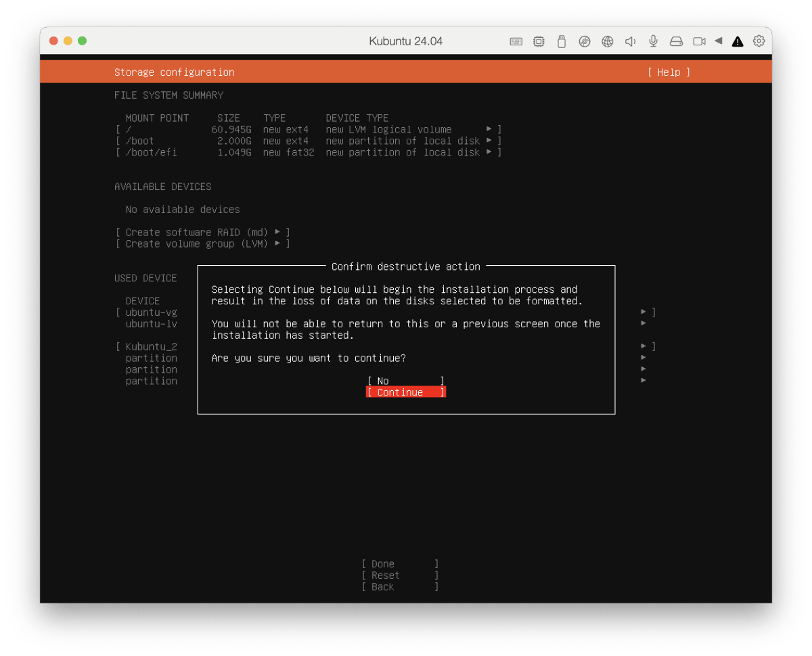Click the CD/DVD disc icon in the VM toolbar
The image size is (812, 656).
click(585, 41)
